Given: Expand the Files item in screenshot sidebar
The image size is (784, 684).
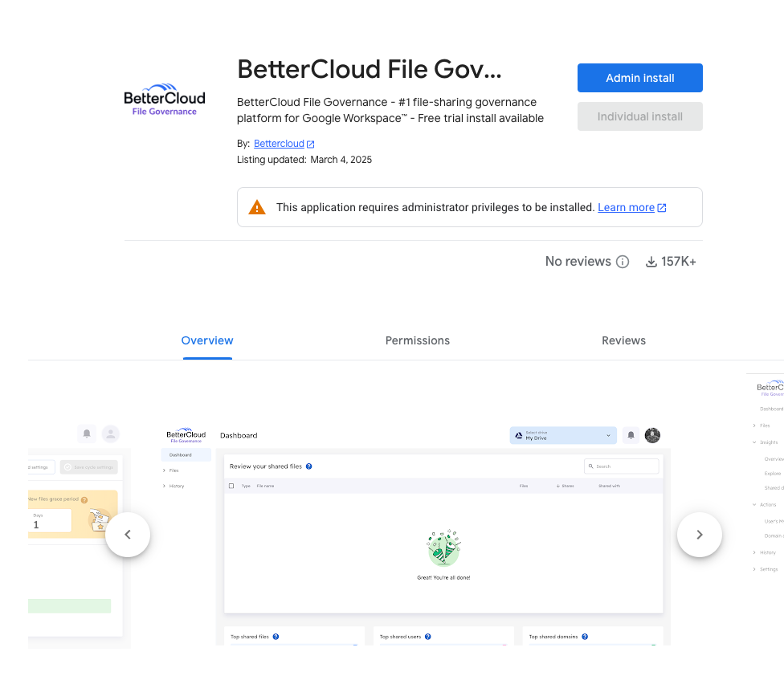Looking at the screenshot, I should [170, 470].
